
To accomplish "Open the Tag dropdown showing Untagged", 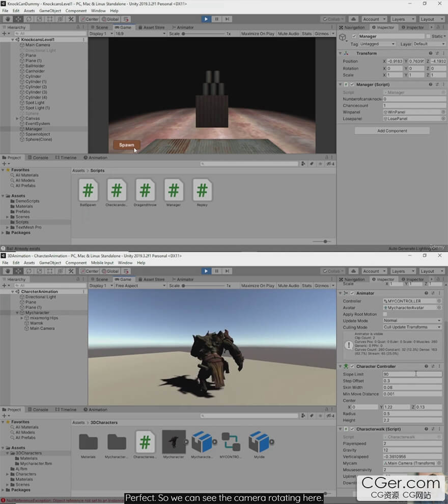I will (377, 44).
